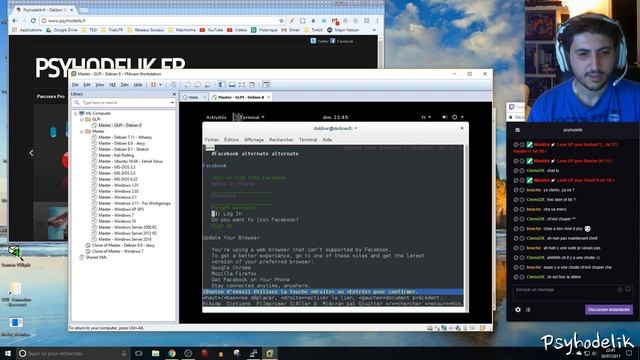Viewport: 640px width, 360px height.
Task: Open the Aide menu in the terminal
Action: click(327, 140)
